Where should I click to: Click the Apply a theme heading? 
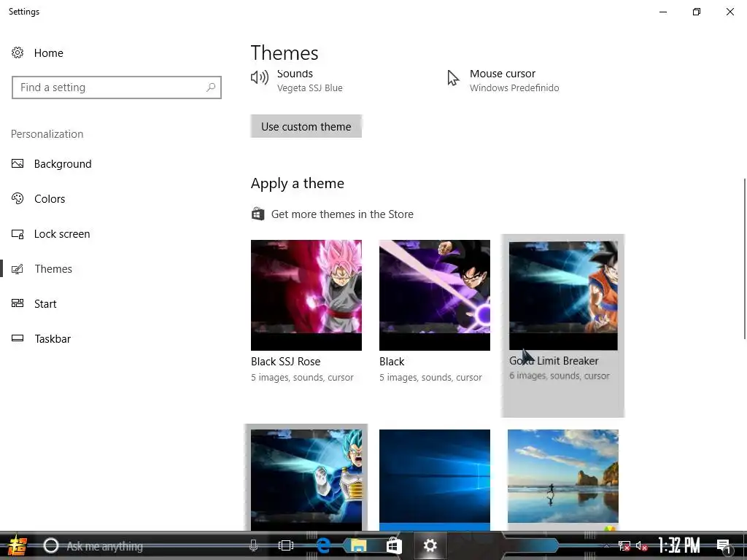point(298,183)
